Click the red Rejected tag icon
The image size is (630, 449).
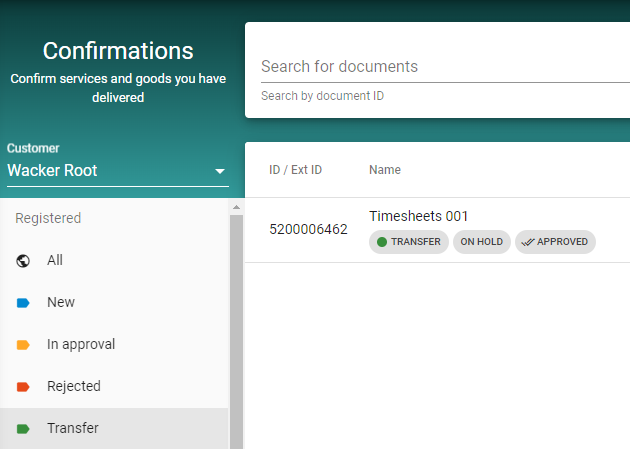(24, 386)
